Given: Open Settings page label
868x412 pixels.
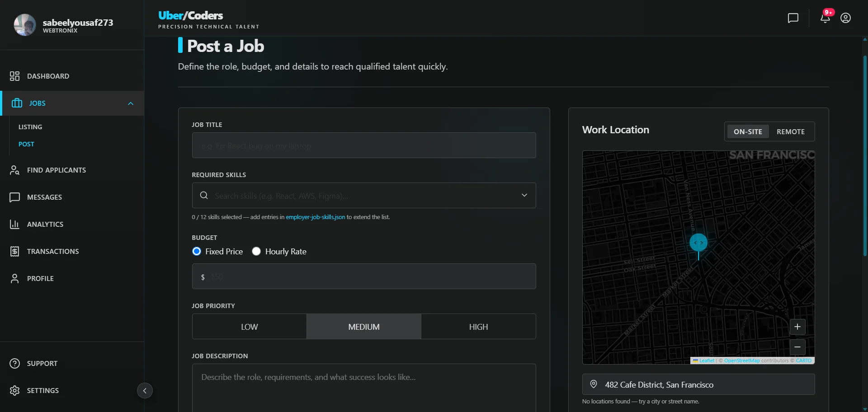Looking at the screenshot, I should coord(43,390).
